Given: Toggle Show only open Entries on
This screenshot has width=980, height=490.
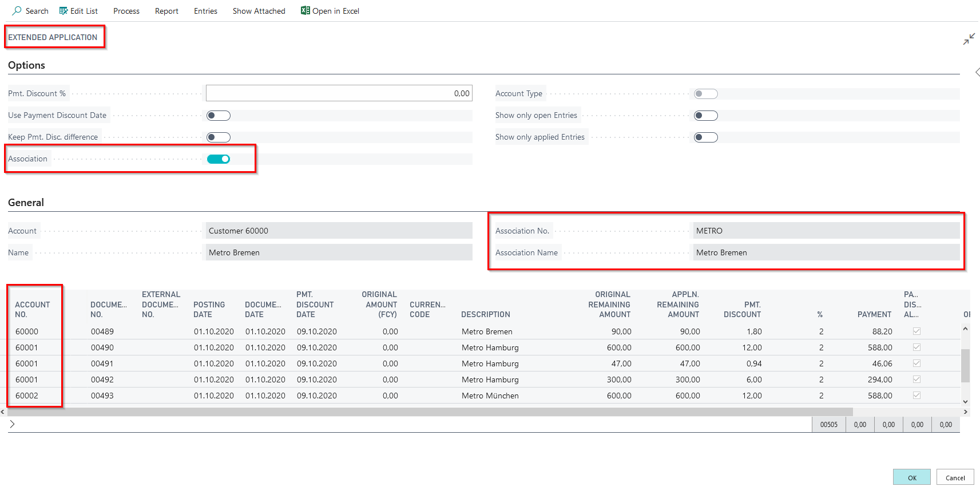Looking at the screenshot, I should coord(705,116).
